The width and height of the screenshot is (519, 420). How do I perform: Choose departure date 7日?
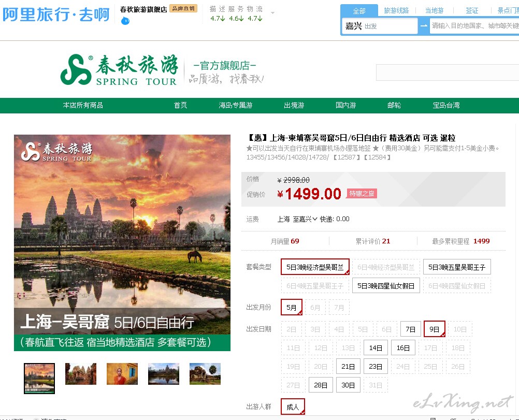click(410, 329)
